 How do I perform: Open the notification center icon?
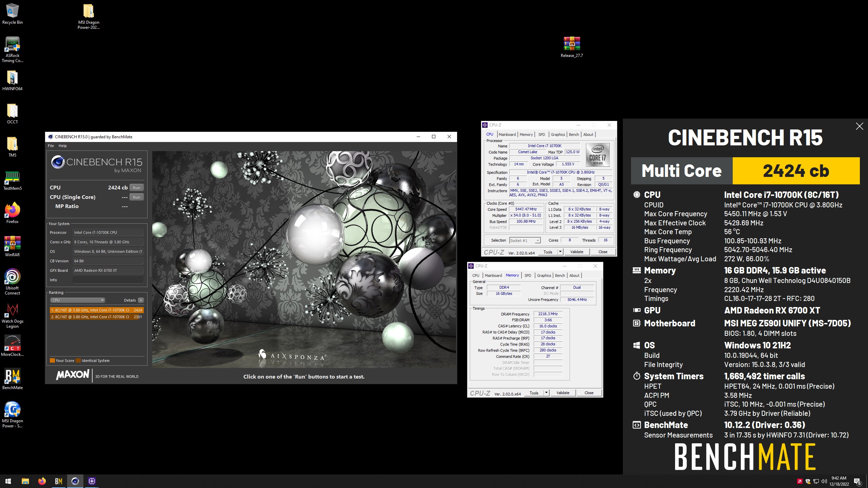[857, 481]
